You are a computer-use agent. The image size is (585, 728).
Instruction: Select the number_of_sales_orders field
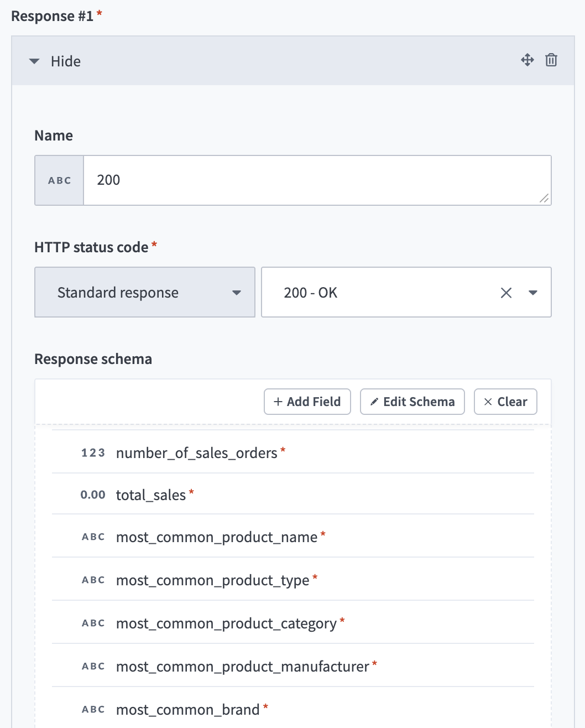point(196,453)
